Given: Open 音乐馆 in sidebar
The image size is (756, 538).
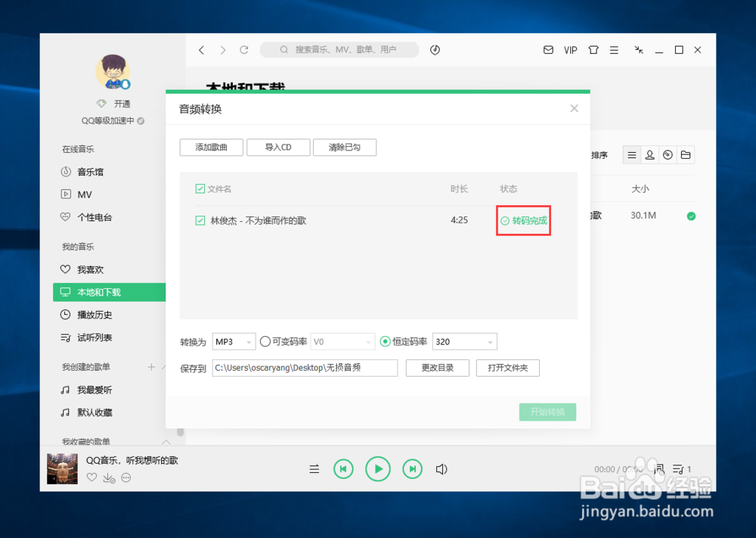Looking at the screenshot, I should click(x=82, y=172).
